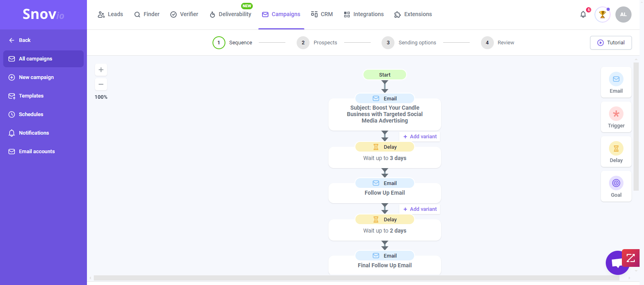Screen dimensions: 644x285
Task: Zoom in the canvas with plus button
Action: pos(101,70)
